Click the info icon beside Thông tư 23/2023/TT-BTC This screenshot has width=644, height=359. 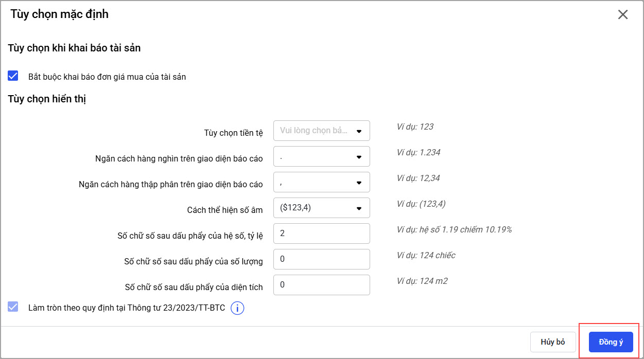click(237, 308)
